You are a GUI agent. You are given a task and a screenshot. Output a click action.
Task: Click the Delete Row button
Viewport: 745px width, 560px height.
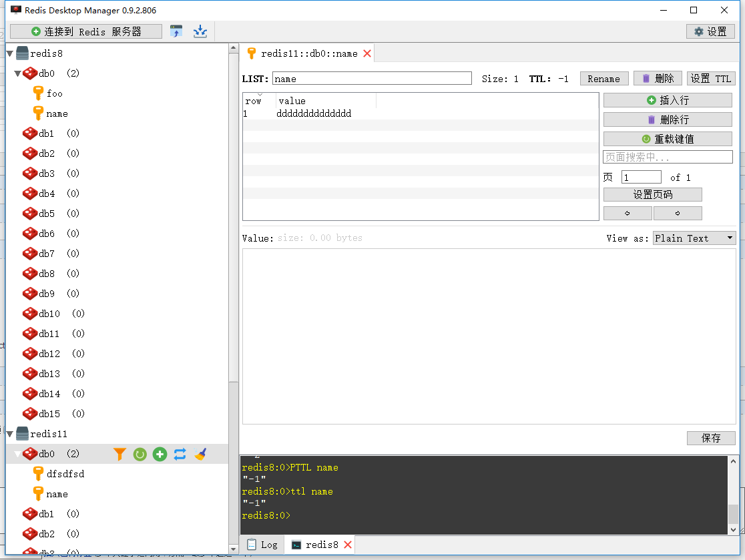668,119
